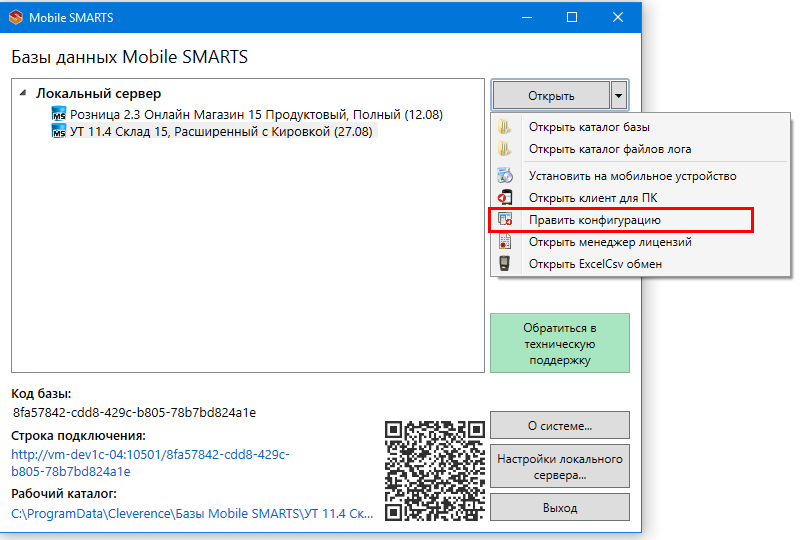Select Розница 2.3 Онлайн Магазин 15 database
801x540 pixels.
pyautogui.click(x=256, y=114)
